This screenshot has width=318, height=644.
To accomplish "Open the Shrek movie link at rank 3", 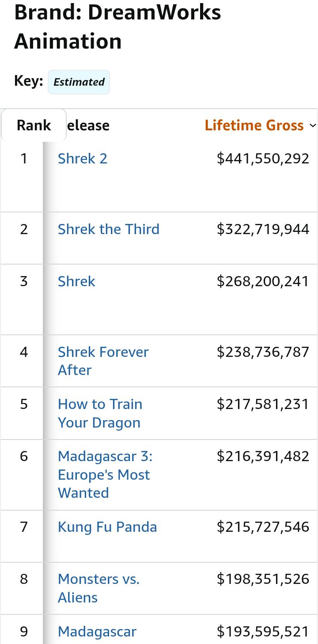I will (x=76, y=281).
